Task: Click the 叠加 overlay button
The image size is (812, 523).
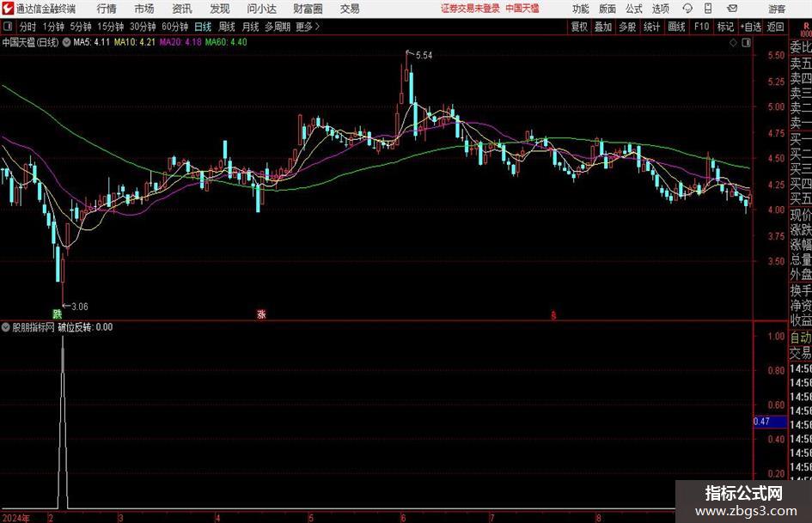Action: tap(603, 27)
